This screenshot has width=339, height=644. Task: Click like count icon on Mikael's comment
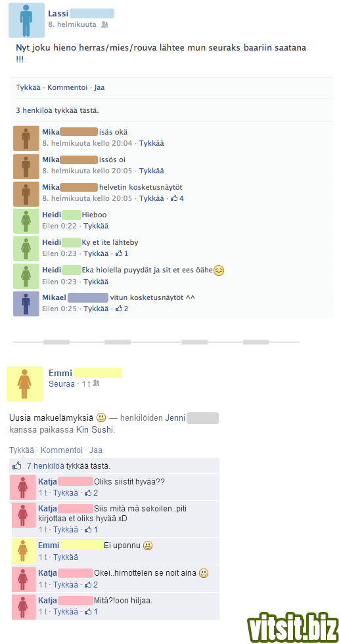point(119,309)
